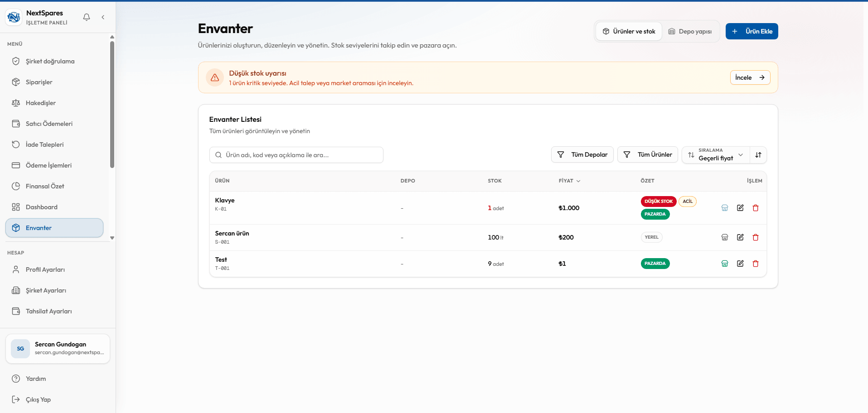Click the sidebar scrollbar down arrow
The height and width of the screenshot is (413, 868).
coord(112,238)
